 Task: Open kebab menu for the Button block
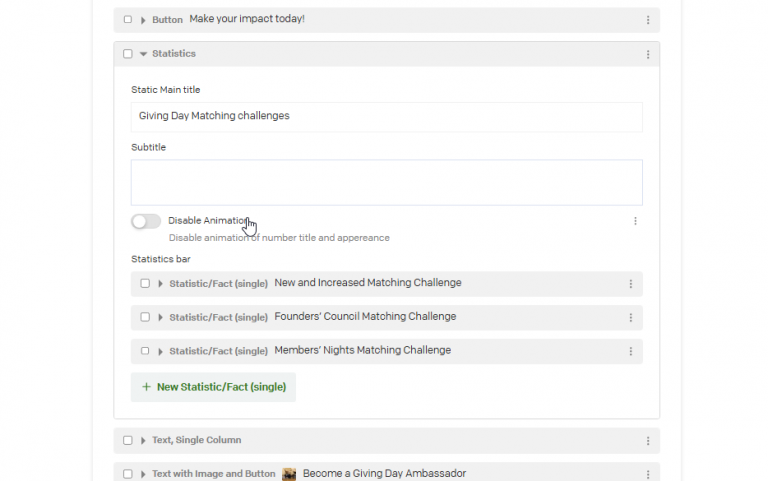(x=648, y=20)
